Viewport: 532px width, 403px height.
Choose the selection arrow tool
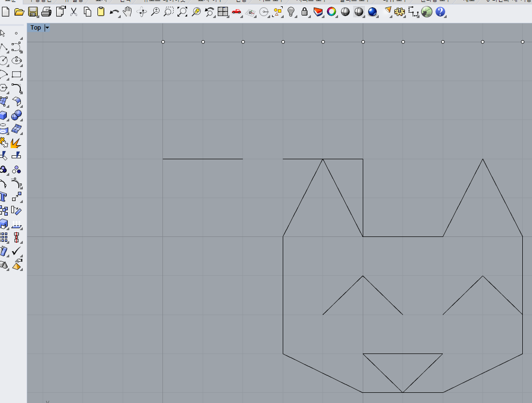point(3,34)
